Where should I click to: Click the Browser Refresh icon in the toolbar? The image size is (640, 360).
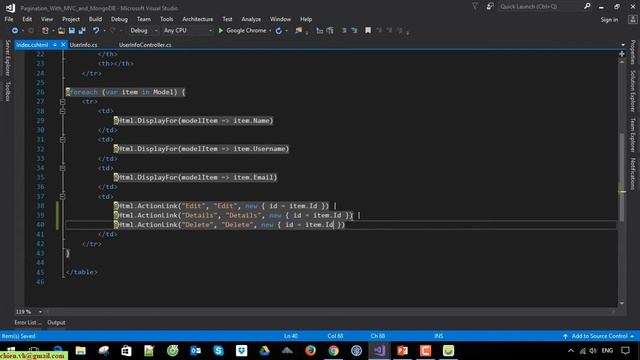(279, 31)
